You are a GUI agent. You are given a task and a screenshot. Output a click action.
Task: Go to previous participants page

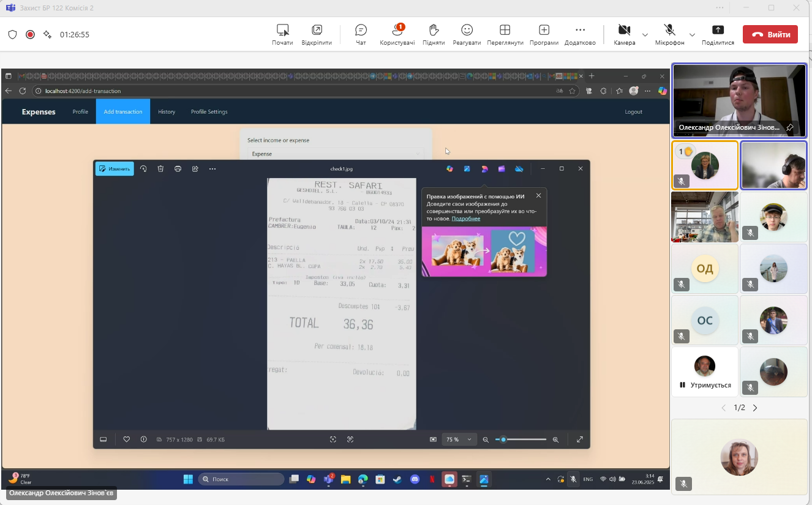(723, 408)
